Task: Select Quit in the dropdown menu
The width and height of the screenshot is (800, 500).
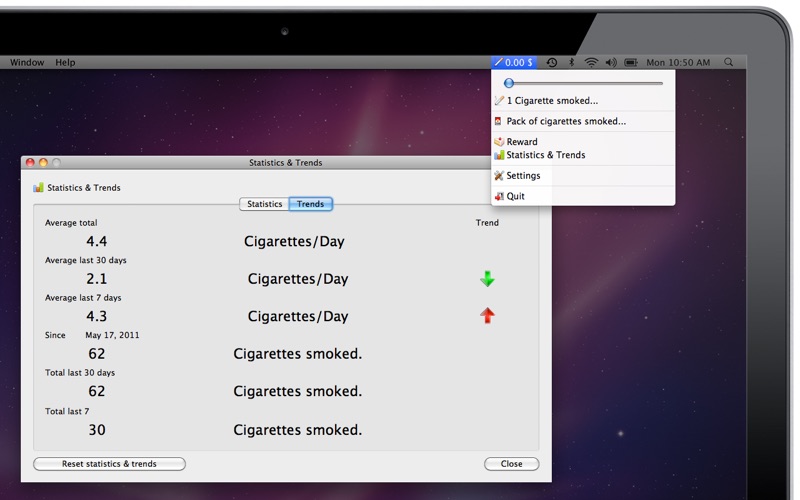Action: pos(583,196)
